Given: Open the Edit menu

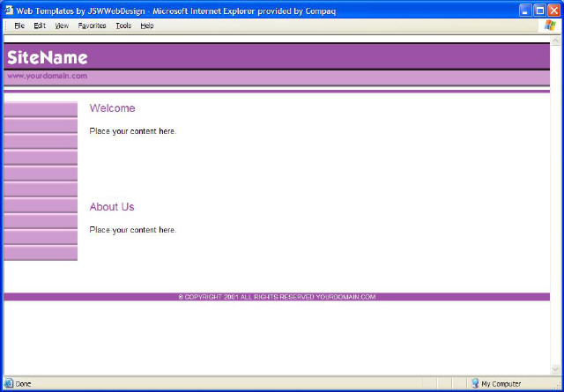Looking at the screenshot, I should (x=40, y=26).
